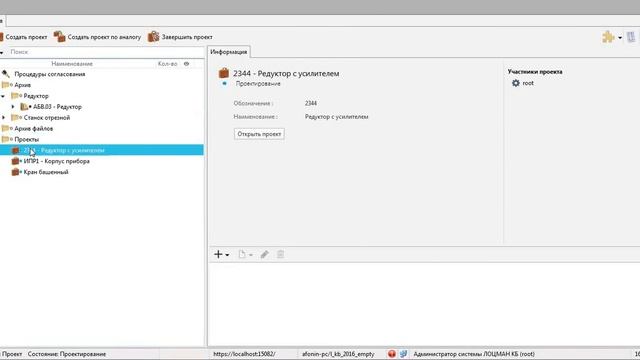Screen dimensions: 640x360
Task: Select the ИПР1 - Корпус прибора project
Action: [x=56, y=161]
